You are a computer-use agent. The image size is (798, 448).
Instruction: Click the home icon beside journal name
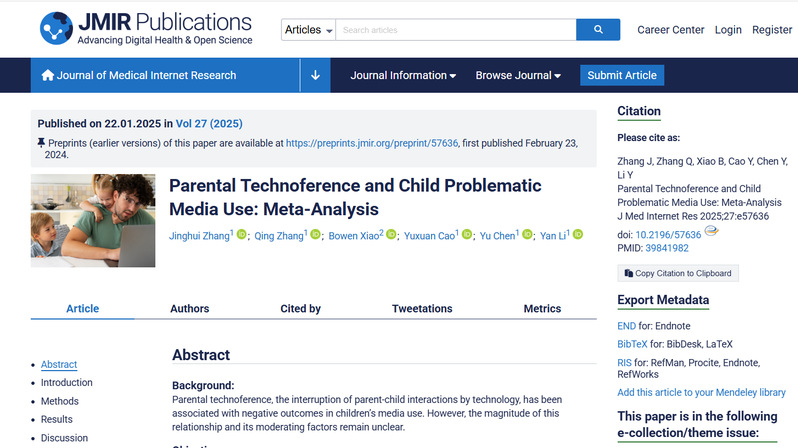coord(47,75)
